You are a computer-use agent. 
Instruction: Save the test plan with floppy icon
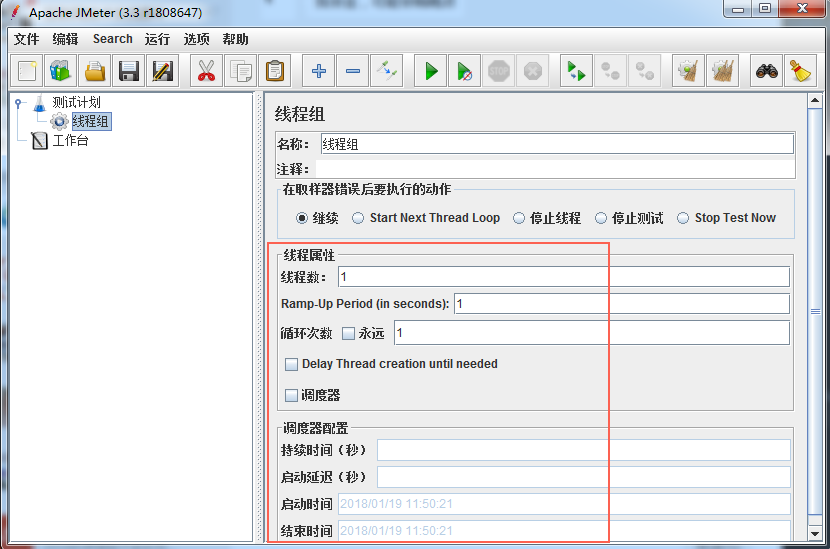[129, 71]
